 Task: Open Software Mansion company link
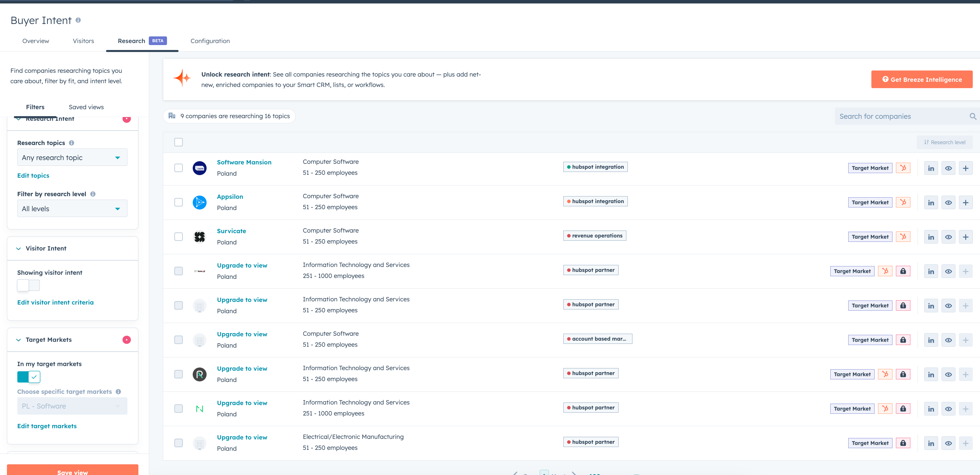point(244,162)
